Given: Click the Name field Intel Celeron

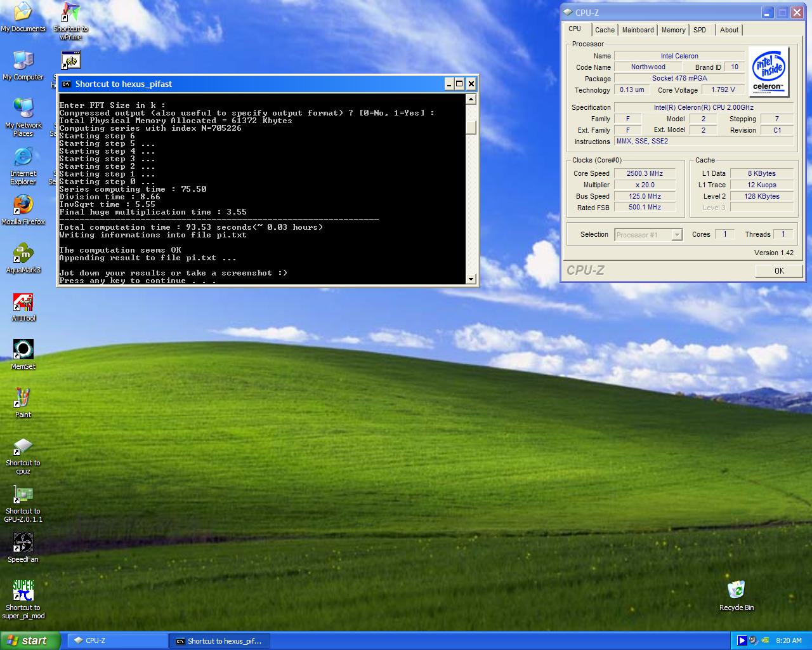Looking at the screenshot, I should [679, 56].
